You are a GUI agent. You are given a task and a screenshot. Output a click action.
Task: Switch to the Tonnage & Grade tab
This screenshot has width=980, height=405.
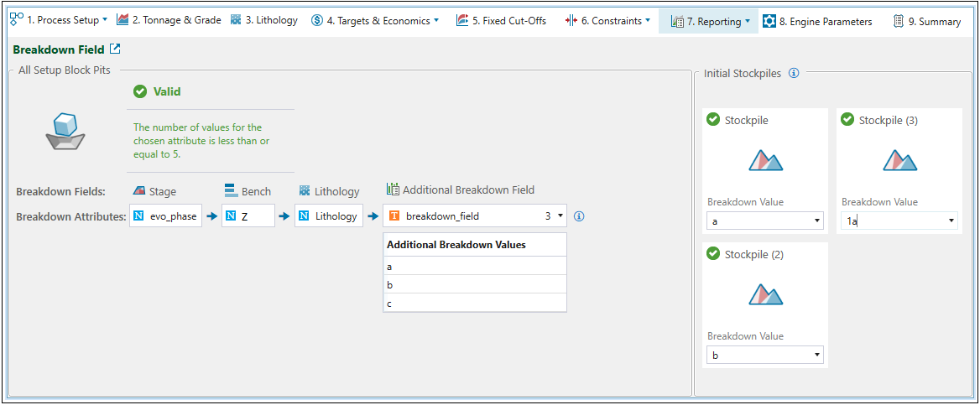[169, 20]
